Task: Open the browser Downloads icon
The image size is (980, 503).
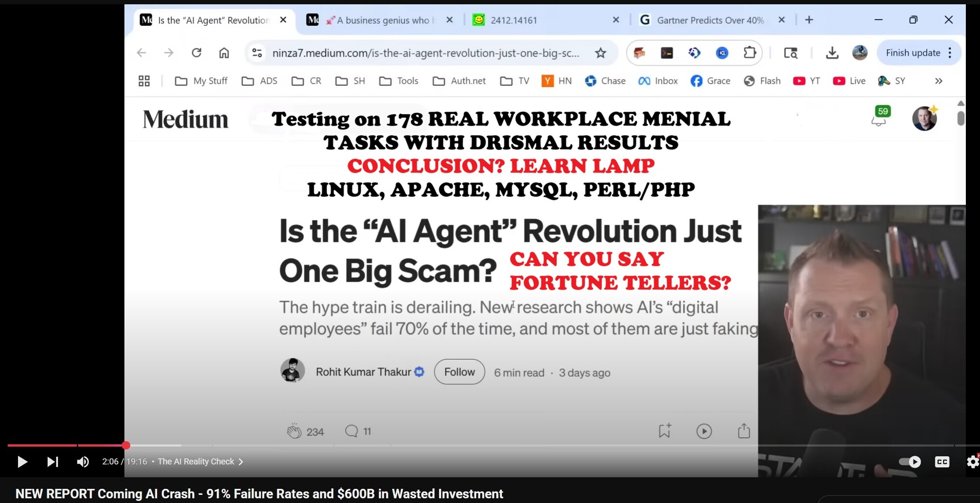Action: [832, 53]
